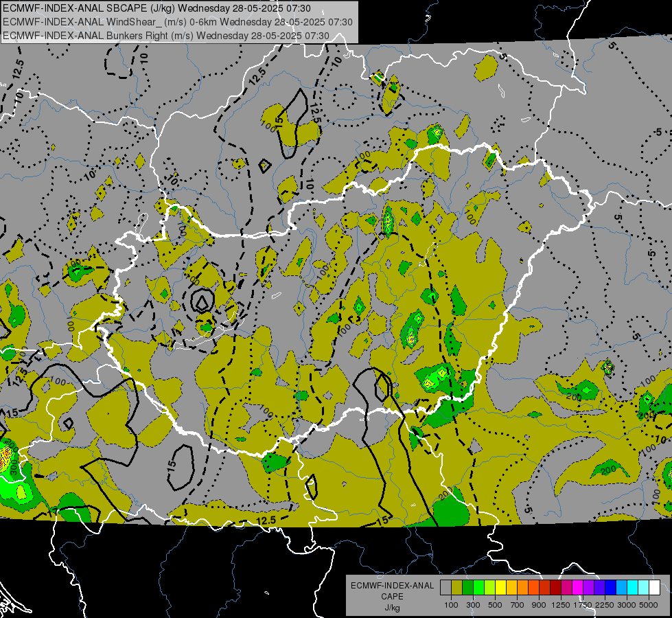Click the Bunkers Right (m/s) header line
672x618 pixels.
click(x=166, y=36)
